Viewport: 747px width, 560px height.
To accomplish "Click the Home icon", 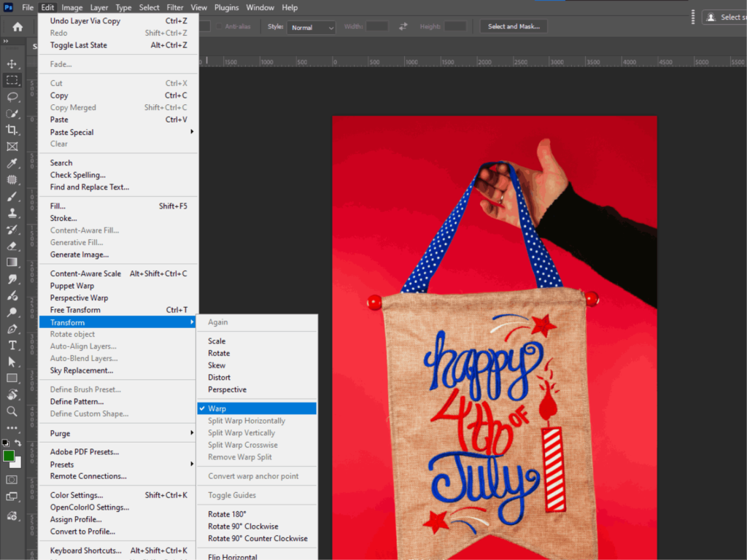I will click(18, 27).
